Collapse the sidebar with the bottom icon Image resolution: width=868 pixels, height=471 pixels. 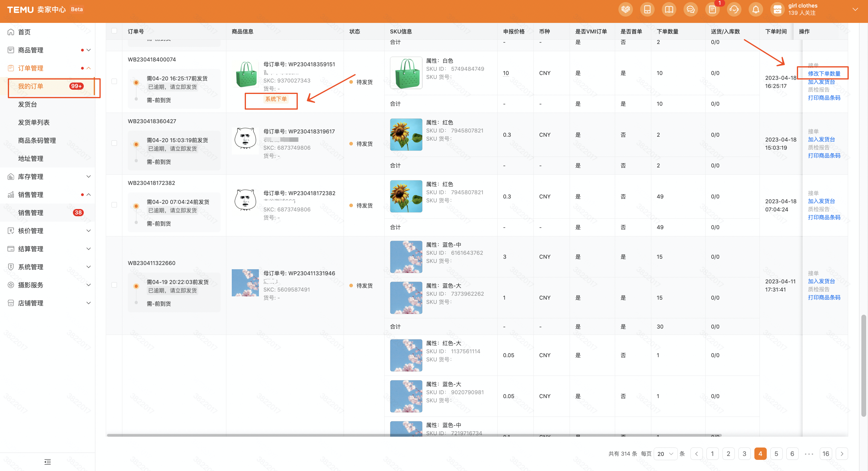coord(48,462)
